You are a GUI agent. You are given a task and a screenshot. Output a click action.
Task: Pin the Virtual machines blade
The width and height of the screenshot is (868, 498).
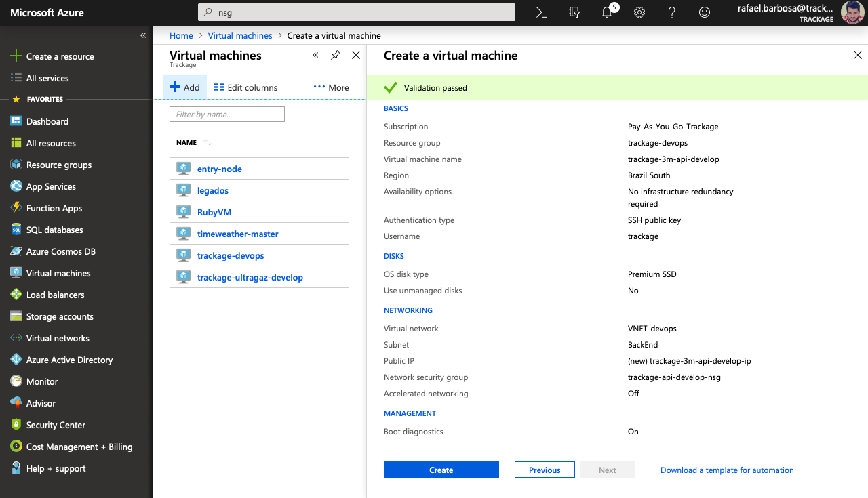[x=336, y=56]
